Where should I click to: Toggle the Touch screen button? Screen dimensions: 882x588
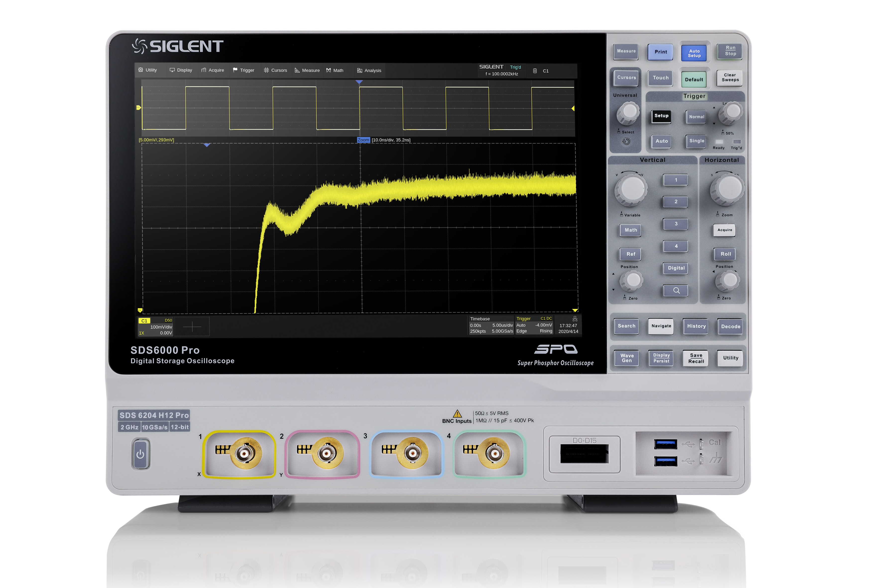tap(660, 78)
